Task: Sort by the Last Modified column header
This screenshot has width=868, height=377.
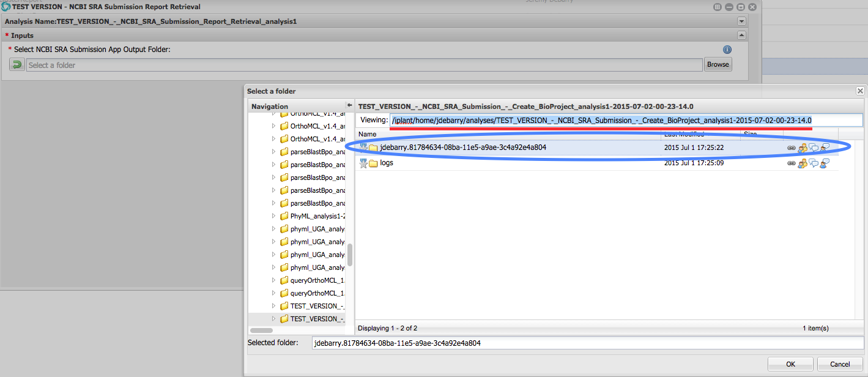Action: click(700, 134)
